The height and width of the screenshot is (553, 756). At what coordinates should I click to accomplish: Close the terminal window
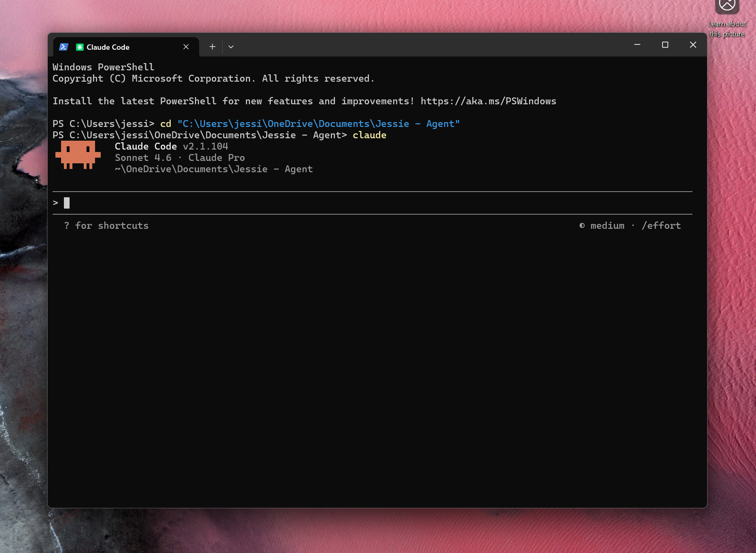pos(693,44)
